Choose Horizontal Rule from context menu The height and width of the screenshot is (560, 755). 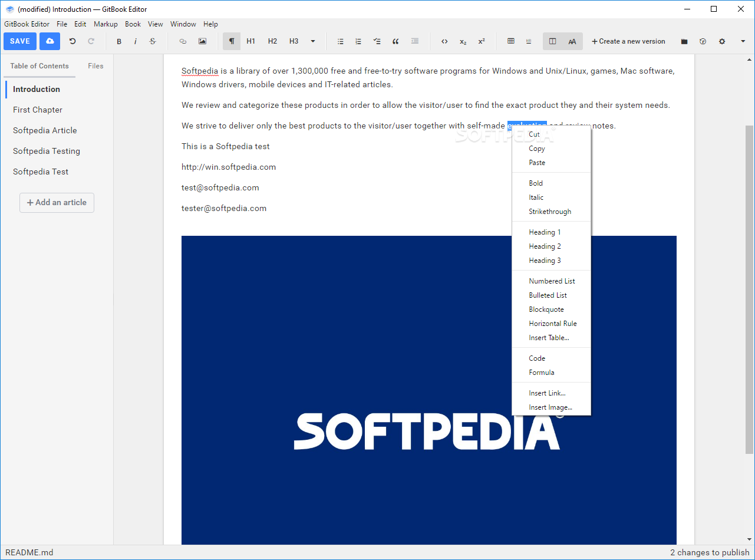click(x=551, y=324)
